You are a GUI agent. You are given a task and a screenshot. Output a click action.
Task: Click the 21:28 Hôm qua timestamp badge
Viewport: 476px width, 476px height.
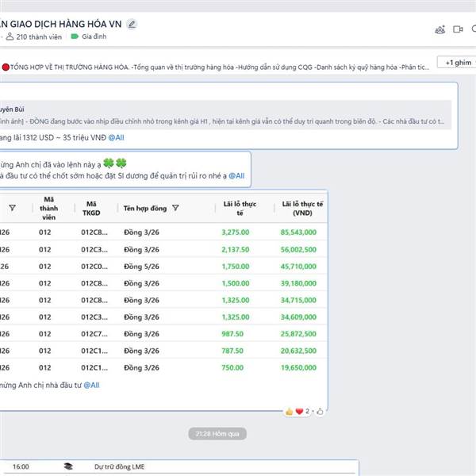coord(217,433)
